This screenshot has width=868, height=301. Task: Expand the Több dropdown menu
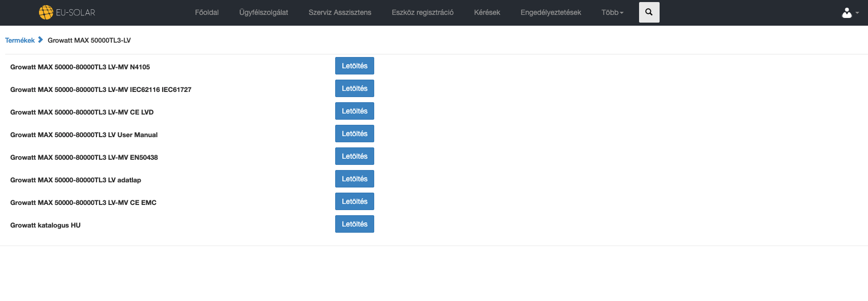click(612, 12)
